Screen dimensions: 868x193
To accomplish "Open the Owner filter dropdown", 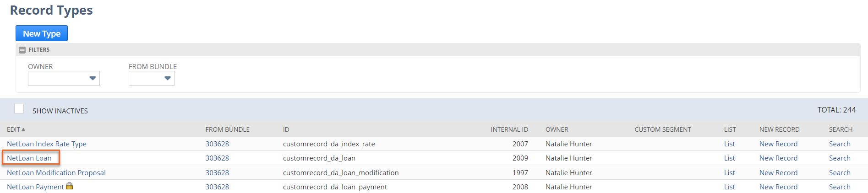I will point(64,78).
